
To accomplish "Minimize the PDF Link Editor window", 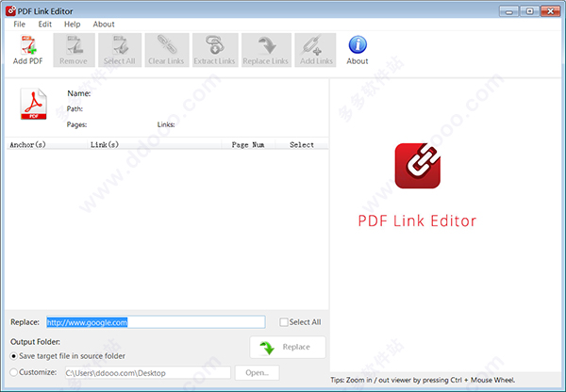I will (509, 11).
